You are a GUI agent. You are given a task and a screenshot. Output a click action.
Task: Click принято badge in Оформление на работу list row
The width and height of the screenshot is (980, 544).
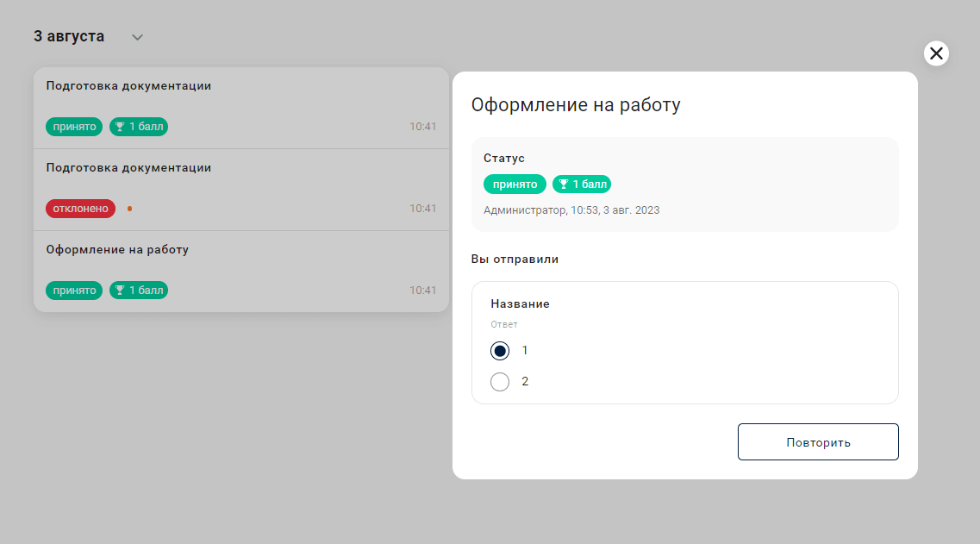74,291
